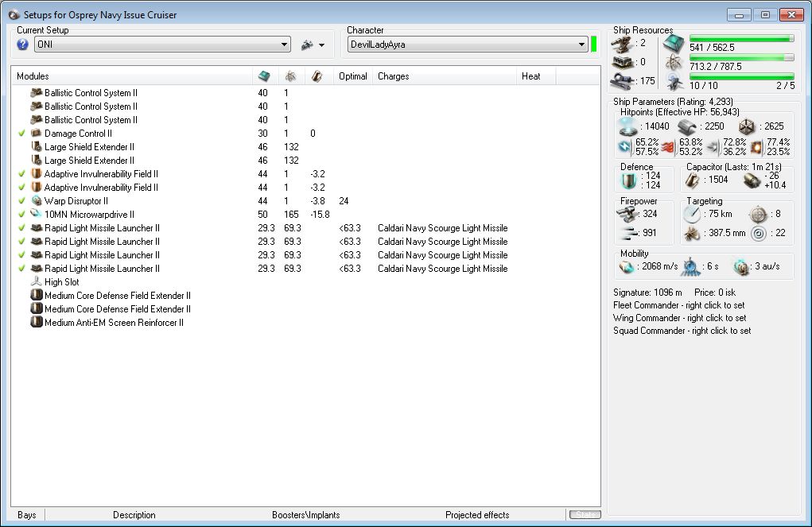Toggle the 10MN Microwarpdrive II checkmark

(21, 215)
